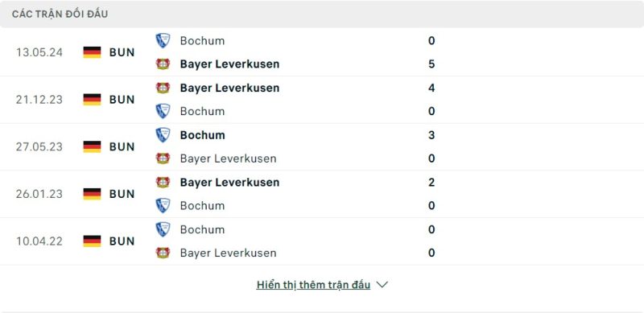This screenshot has width=644, height=313.
Task: Click Bayer Leverkusen crest in 10.04.22 match
Action: [x=163, y=253]
